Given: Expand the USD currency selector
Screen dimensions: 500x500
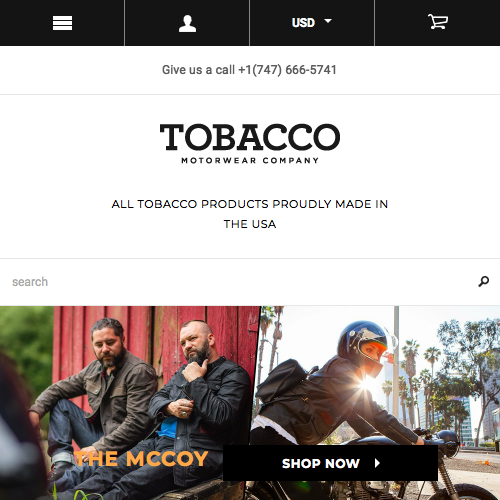Looking at the screenshot, I should click(x=312, y=23).
